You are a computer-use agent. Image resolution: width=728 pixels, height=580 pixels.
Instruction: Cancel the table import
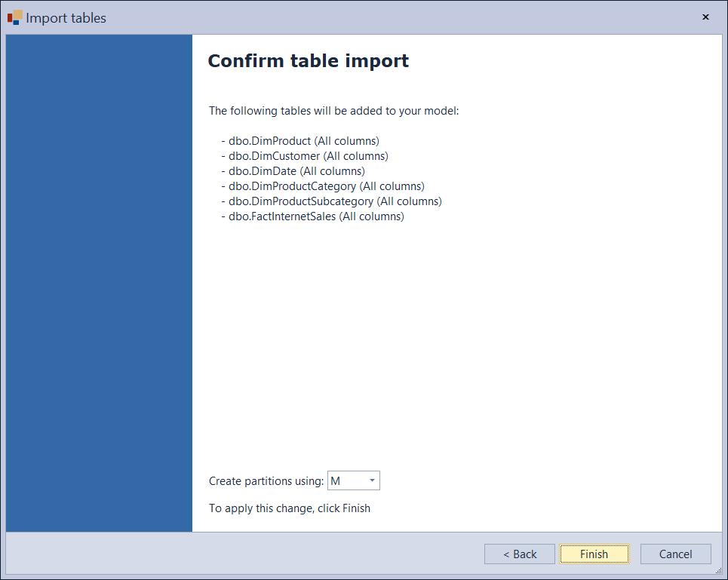pos(675,554)
